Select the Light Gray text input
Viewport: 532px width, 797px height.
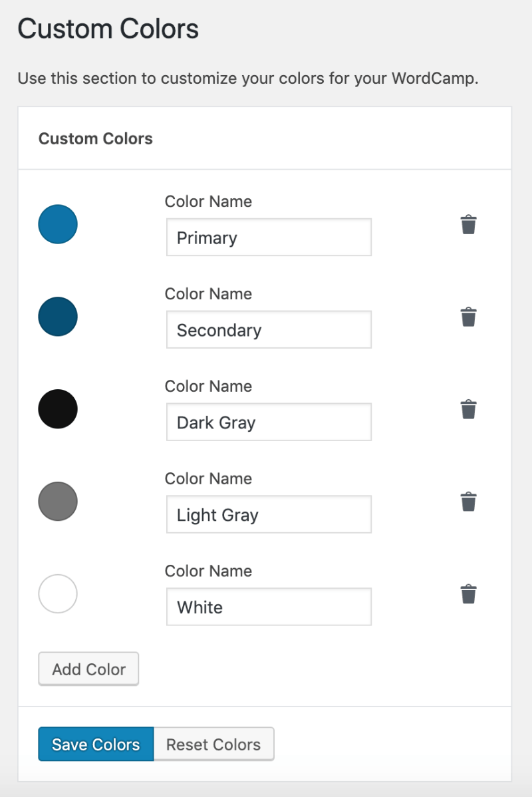(x=269, y=515)
